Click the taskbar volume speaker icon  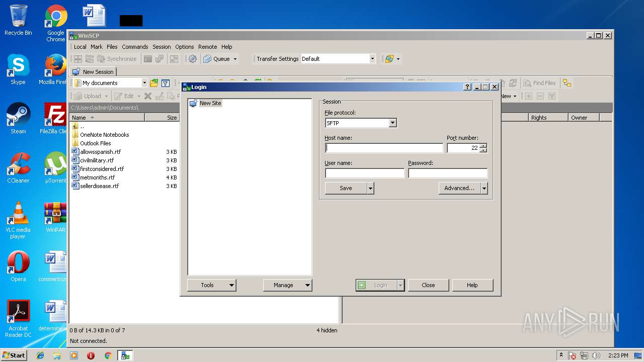[596, 355]
